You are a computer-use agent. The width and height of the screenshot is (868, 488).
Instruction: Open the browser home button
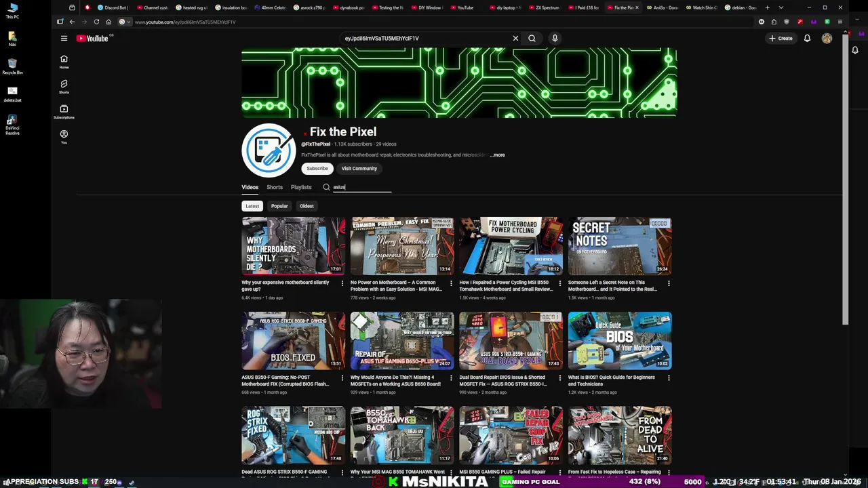108,22
